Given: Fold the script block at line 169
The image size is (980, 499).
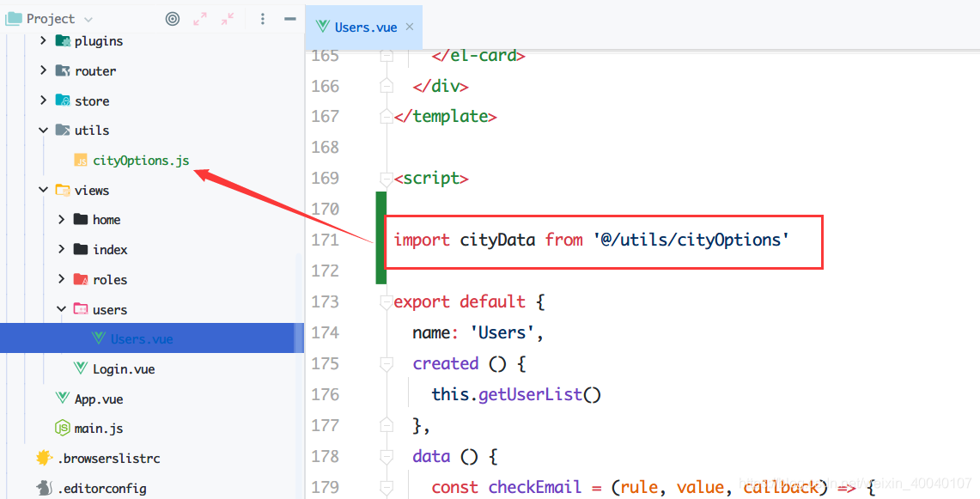Looking at the screenshot, I should [x=387, y=179].
